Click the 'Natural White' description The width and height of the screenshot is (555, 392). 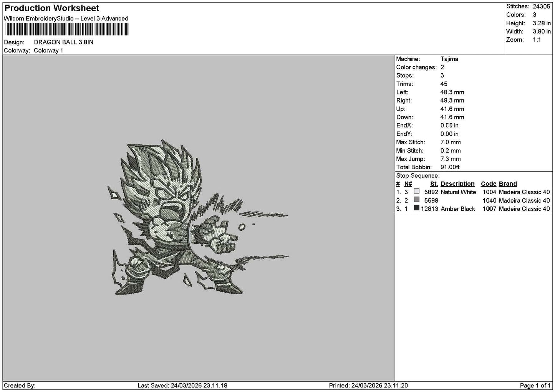458,192
